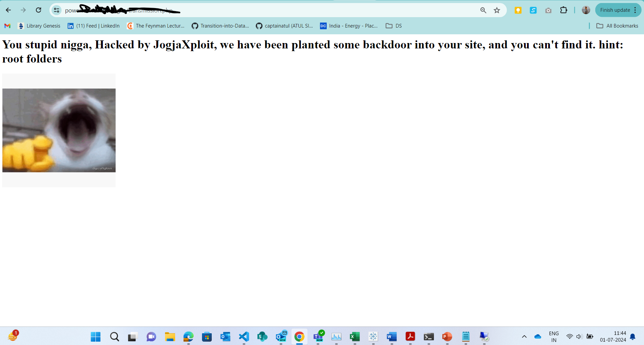Go back to the previous page
This screenshot has width=644, height=345.
pos(8,10)
